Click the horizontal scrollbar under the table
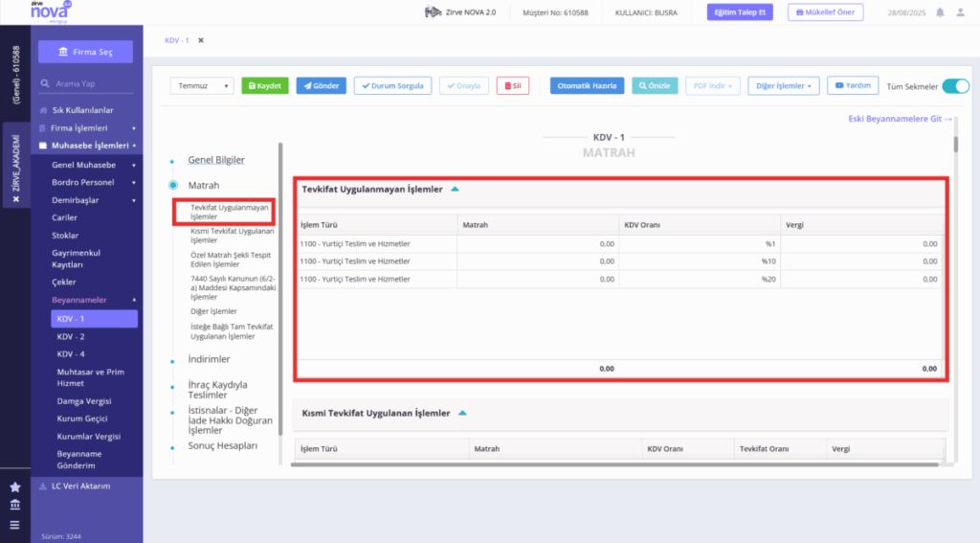Image resolution: width=980 pixels, height=543 pixels. point(614,464)
